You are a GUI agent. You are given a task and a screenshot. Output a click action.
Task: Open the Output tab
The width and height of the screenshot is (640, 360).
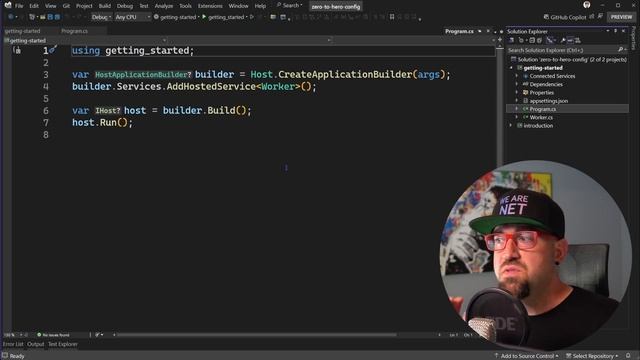click(36, 344)
